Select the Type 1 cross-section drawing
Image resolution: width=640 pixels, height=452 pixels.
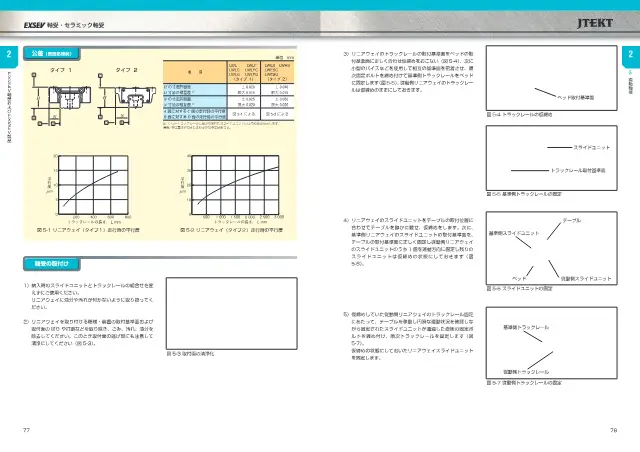click(x=61, y=100)
